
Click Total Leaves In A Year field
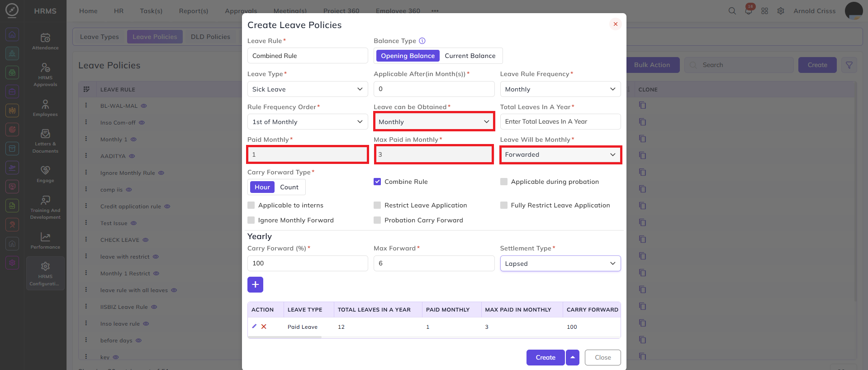point(560,121)
